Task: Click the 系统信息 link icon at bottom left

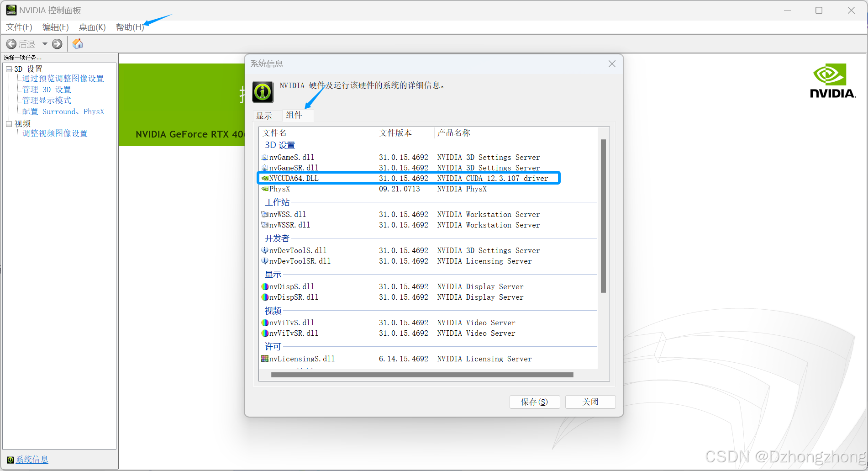Action: click(10, 460)
